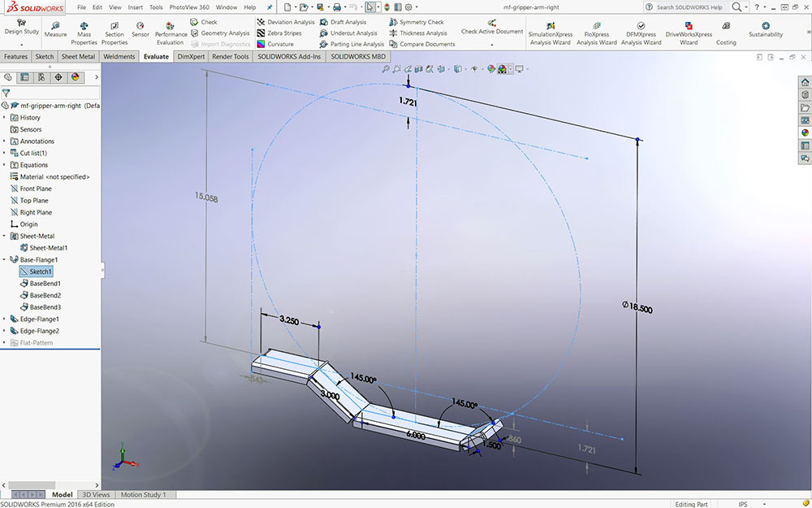Toggle Curvature display
The width and height of the screenshot is (812, 508).
tap(274, 44)
